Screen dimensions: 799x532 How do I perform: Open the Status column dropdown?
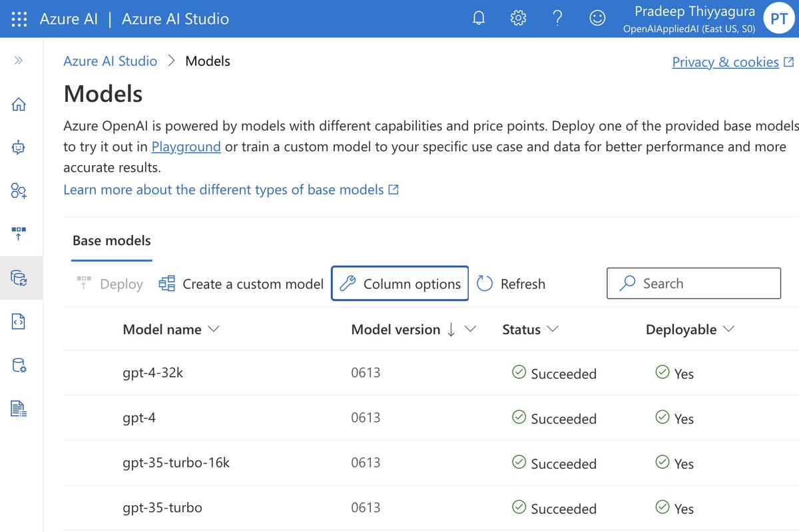click(552, 330)
